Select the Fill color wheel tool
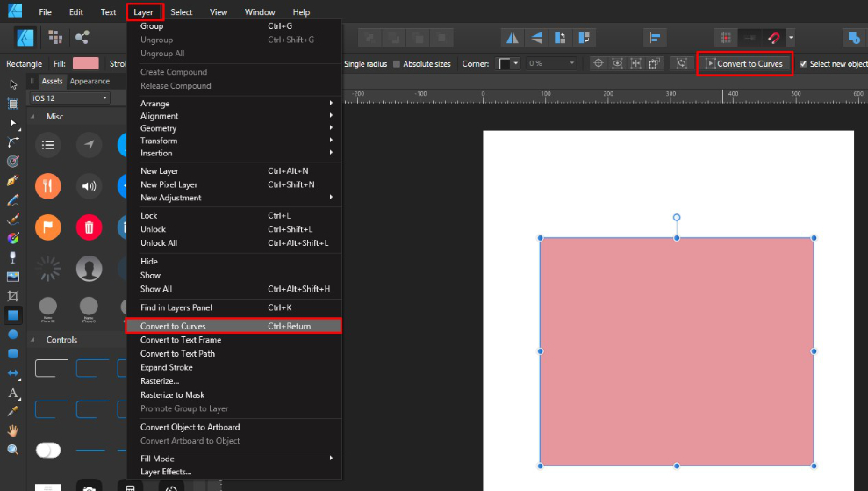This screenshot has width=868, height=491. tap(13, 238)
